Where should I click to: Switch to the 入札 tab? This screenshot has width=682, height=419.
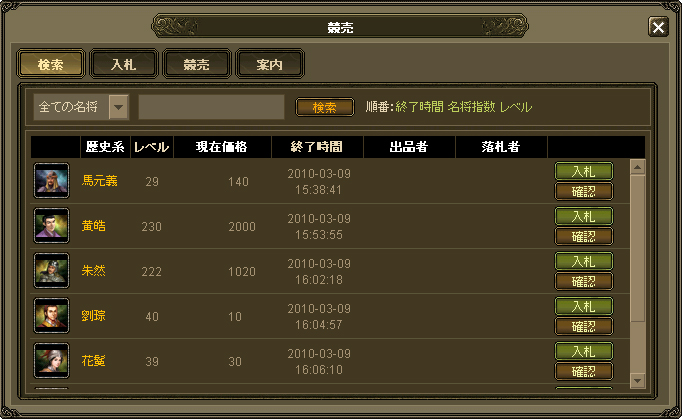tap(124, 64)
